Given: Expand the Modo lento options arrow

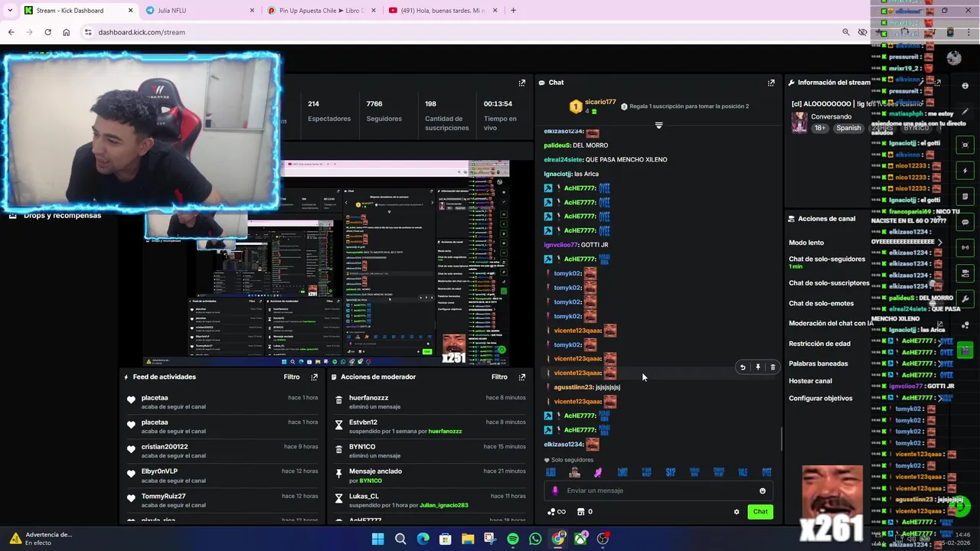Looking at the screenshot, I should 940,243.
